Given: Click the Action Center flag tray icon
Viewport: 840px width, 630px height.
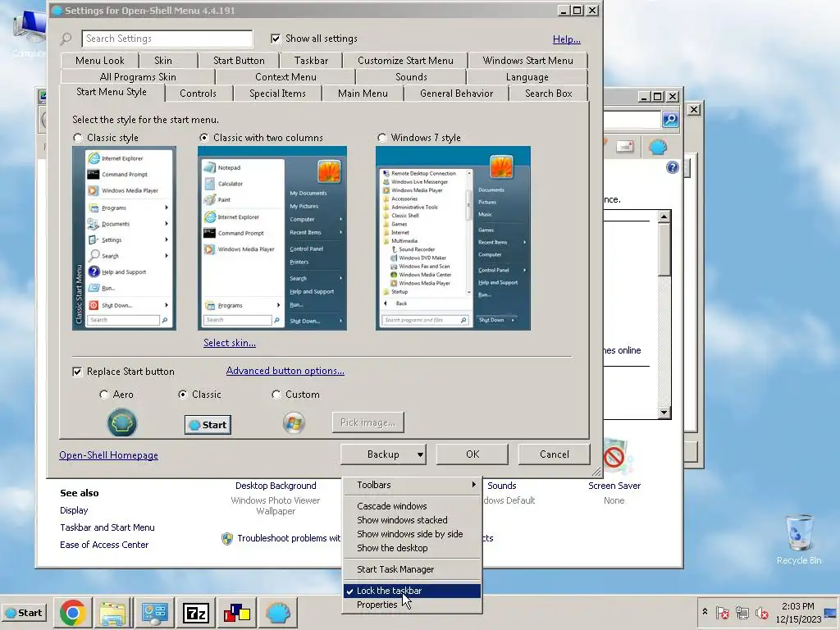Looking at the screenshot, I should tap(722, 612).
